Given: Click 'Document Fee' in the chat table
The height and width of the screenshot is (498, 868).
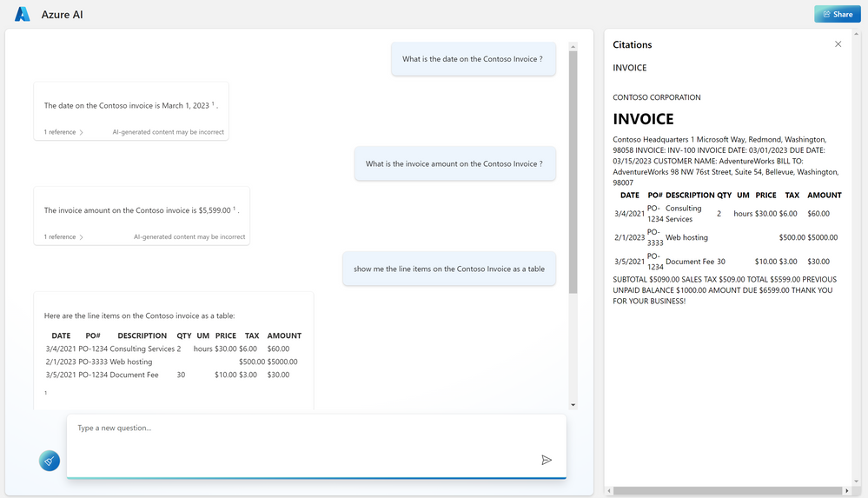Looking at the screenshot, I should pyautogui.click(x=134, y=375).
